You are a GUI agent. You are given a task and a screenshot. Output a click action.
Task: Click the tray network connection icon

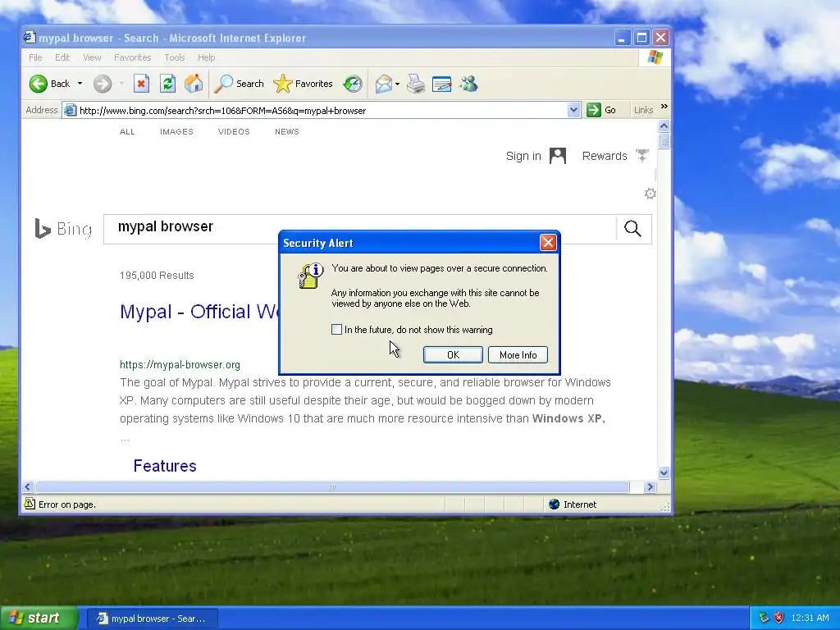(x=764, y=618)
